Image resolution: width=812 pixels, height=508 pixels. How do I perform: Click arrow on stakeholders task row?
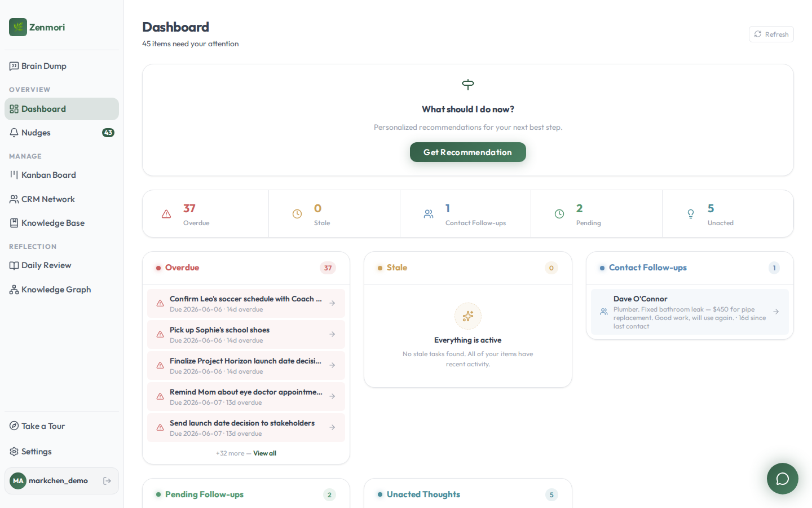pyautogui.click(x=332, y=427)
